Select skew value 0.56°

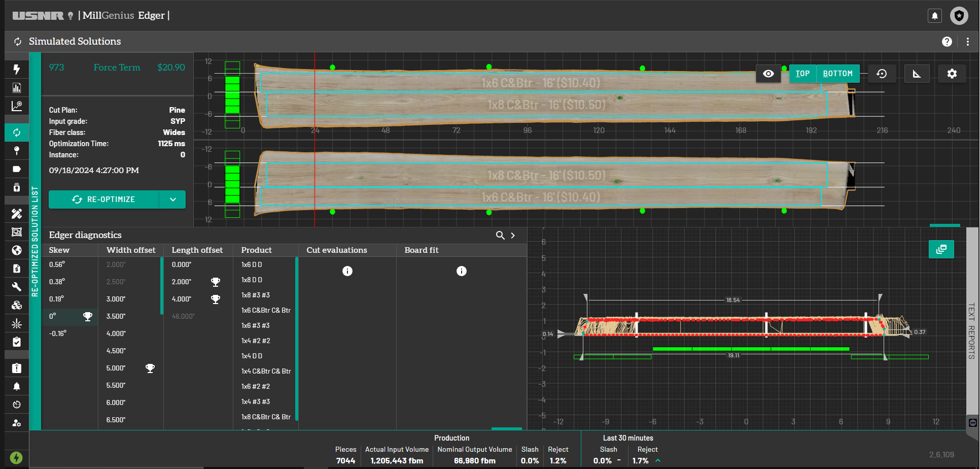point(57,264)
